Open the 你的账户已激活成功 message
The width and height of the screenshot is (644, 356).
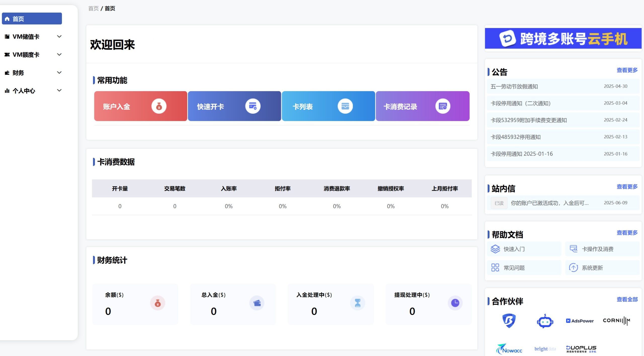pyautogui.click(x=563, y=203)
